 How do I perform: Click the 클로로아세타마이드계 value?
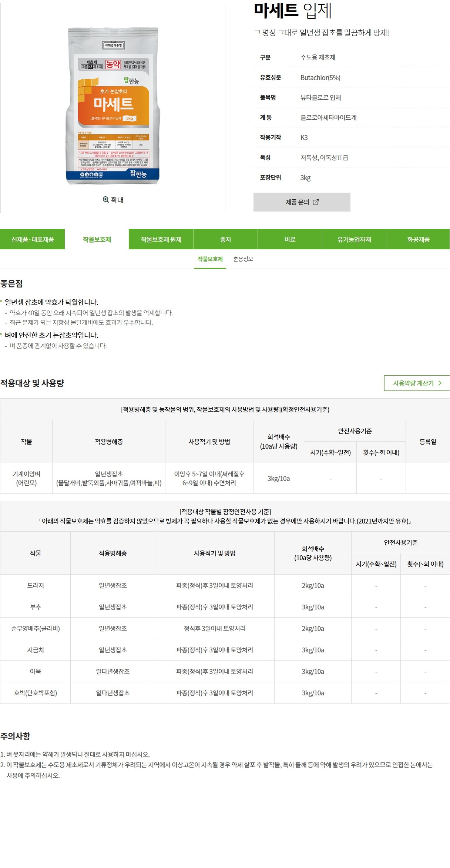(329, 117)
